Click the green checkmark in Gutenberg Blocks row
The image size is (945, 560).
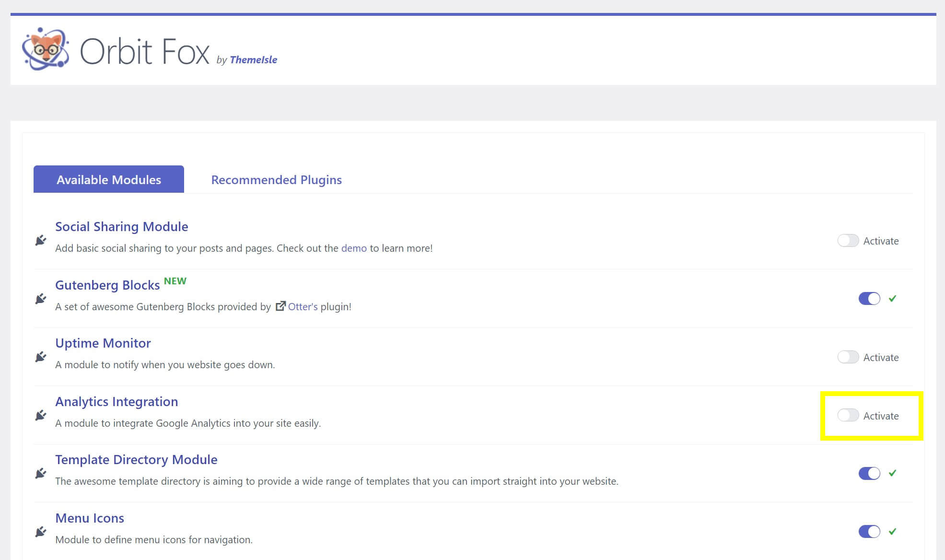point(892,298)
